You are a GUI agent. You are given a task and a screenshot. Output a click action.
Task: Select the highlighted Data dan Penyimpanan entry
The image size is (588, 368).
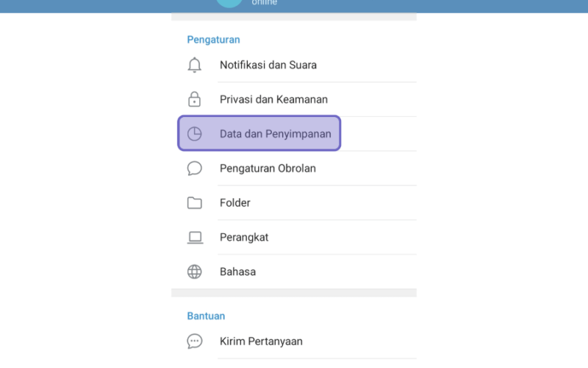(259, 133)
